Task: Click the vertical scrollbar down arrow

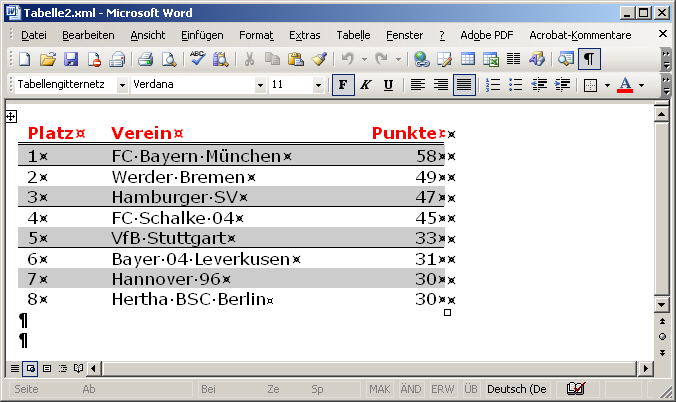Action: 662,305
